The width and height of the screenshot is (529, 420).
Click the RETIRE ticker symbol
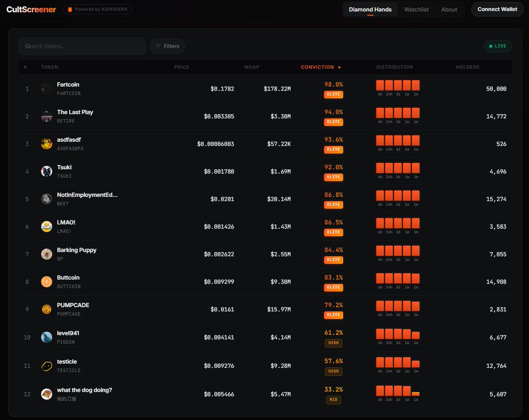coord(66,121)
